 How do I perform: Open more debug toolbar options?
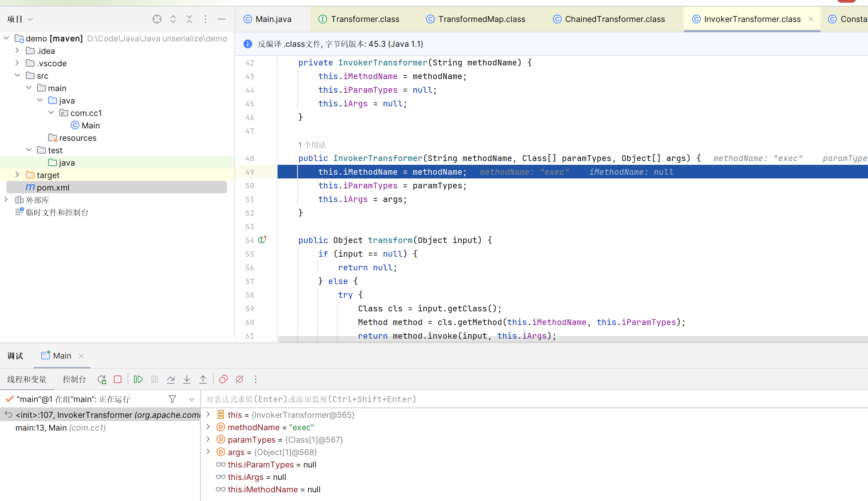[x=256, y=379]
